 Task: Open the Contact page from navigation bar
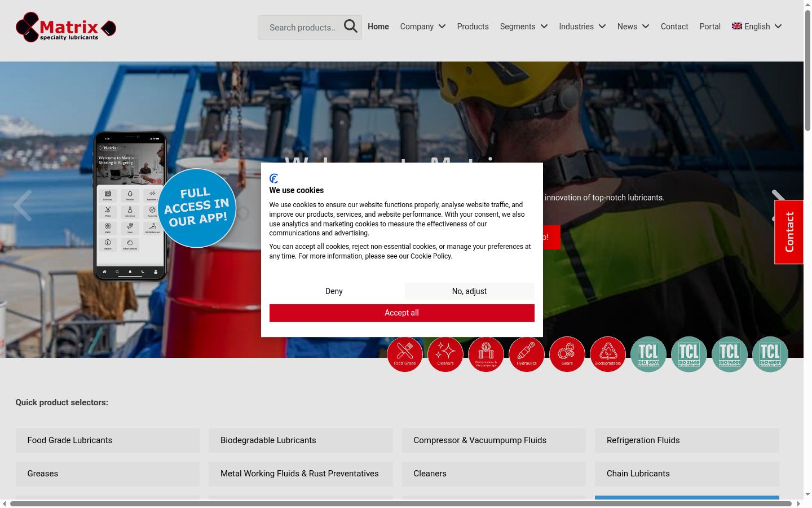point(674,27)
